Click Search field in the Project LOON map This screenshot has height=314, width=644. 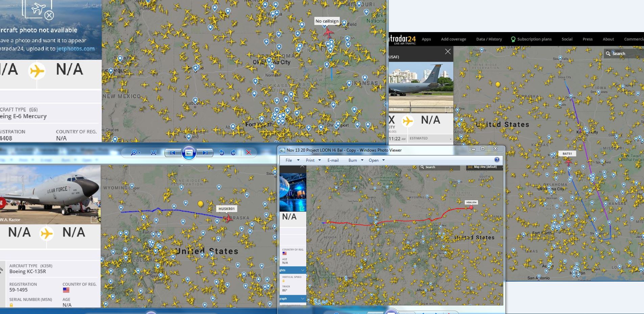coord(439,167)
